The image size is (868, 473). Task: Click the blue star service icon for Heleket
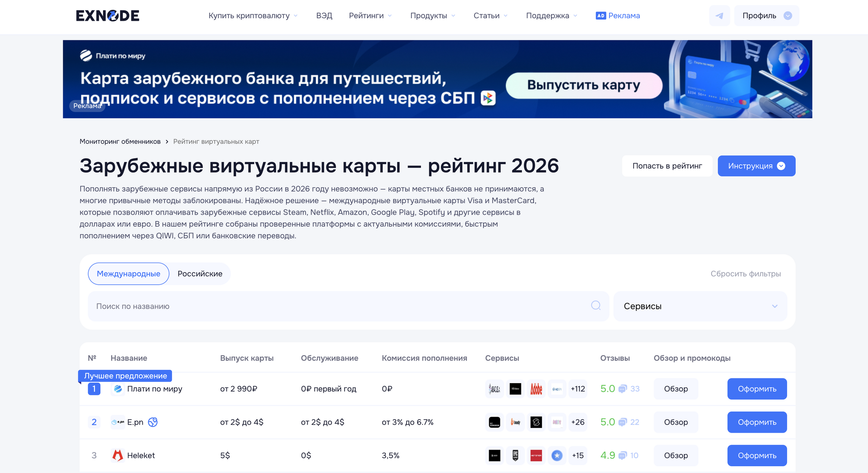(x=557, y=455)
